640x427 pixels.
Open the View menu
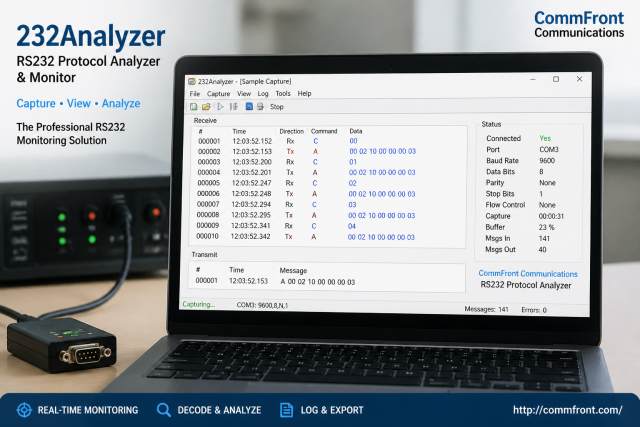coord(244,93)
